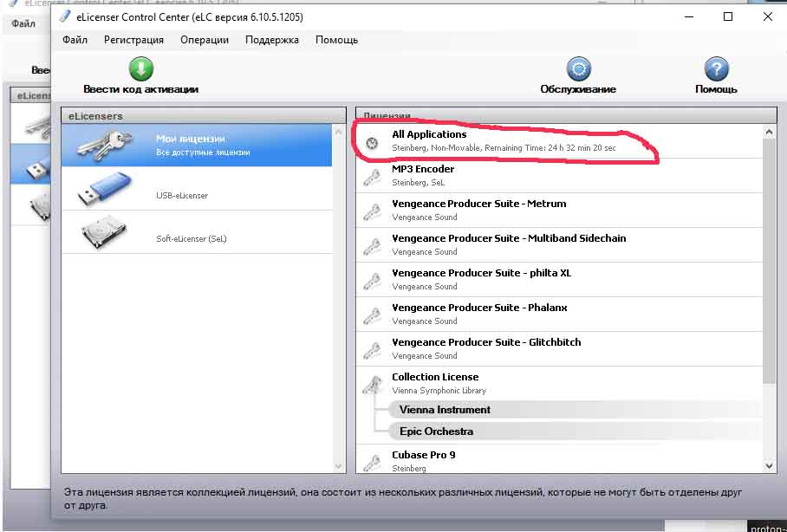Click the clock icon beside All Applications

(372, 144)
